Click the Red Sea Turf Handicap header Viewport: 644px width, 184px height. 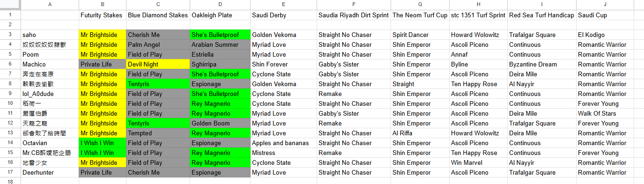tap(542, 15)
